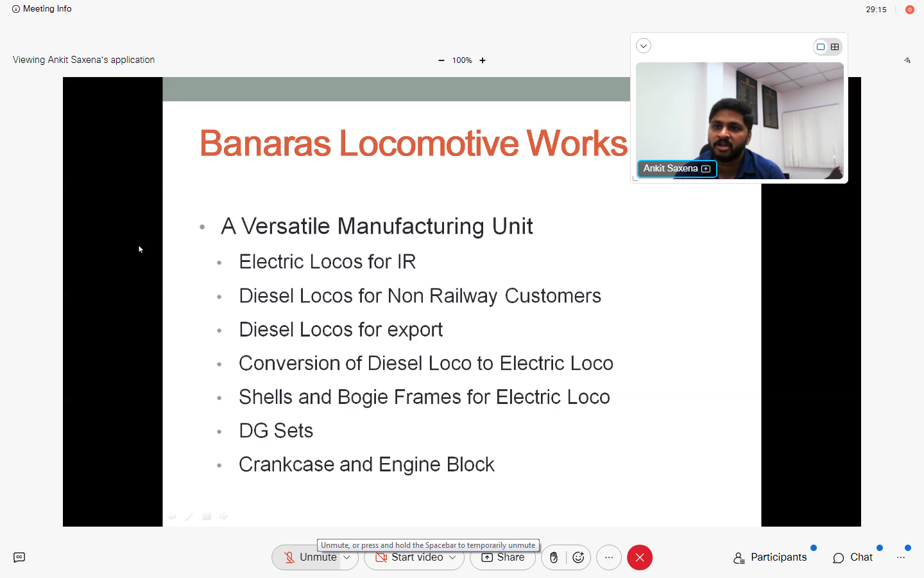Screen dimensions: 924x578
Task: Click 'Diesel Locos for Non Railway Customers'
Action: 420,295
